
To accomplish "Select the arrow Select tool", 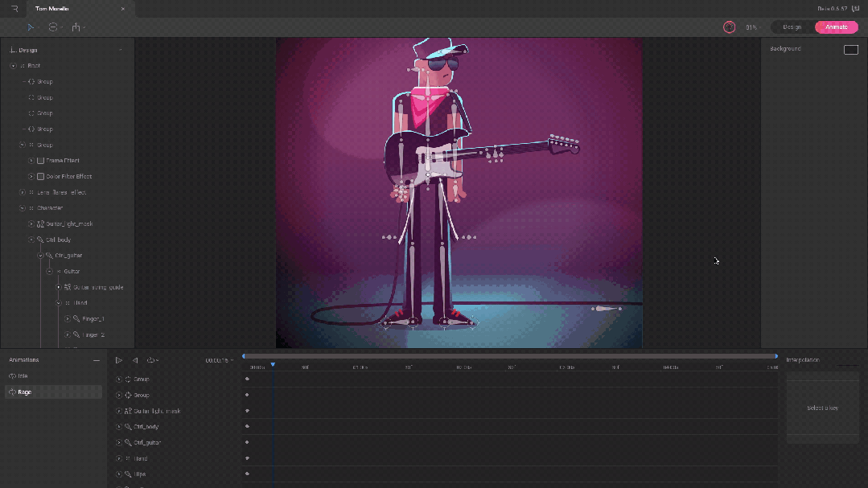I will click(31, 27).
